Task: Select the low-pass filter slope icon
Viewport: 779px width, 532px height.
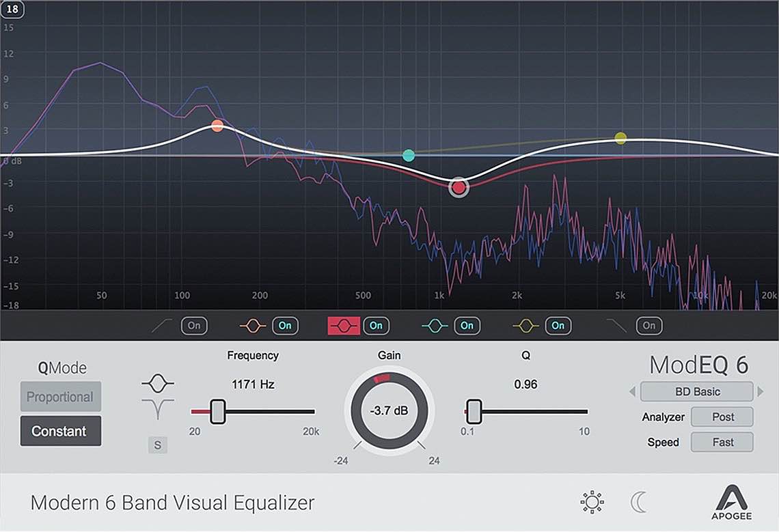Action: point(617,326)
